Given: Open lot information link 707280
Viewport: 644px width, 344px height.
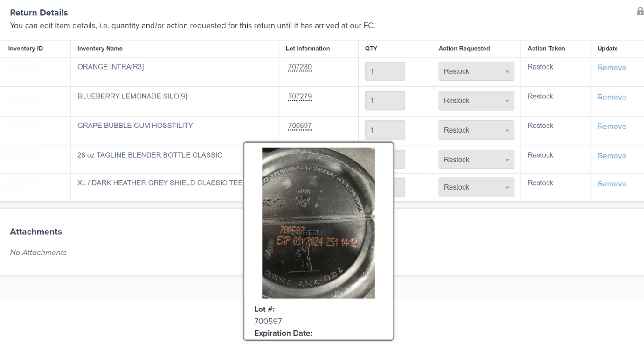Looking at the screenshot, I should click(x=299, y=67).
